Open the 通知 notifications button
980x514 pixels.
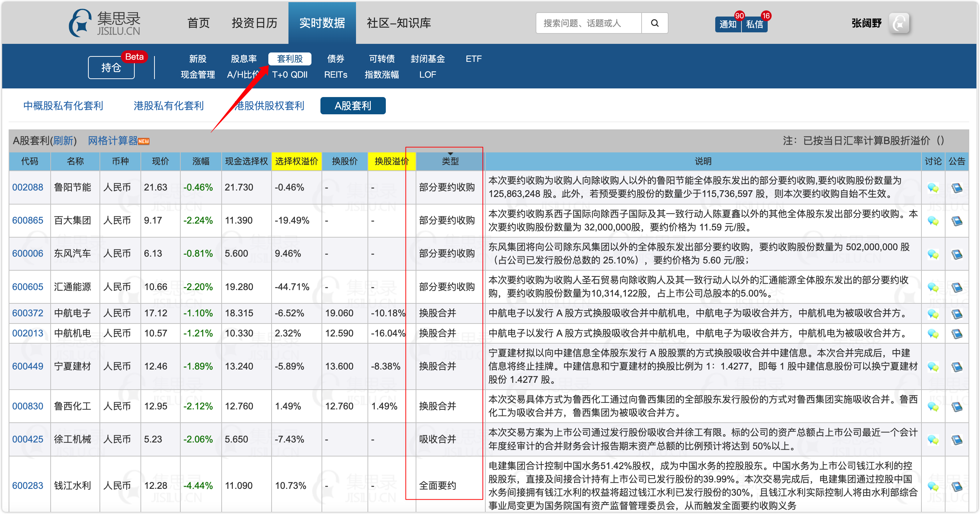click(727, 24)
